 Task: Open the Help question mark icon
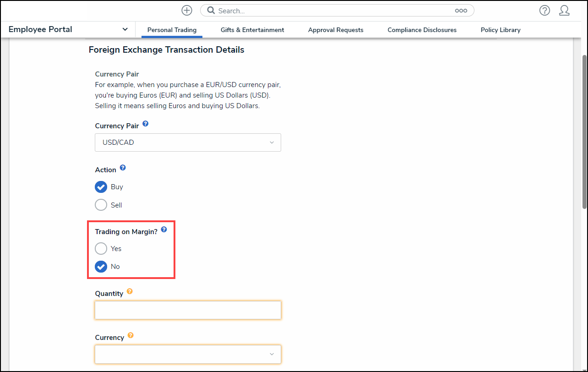click(x=544, y=11)
